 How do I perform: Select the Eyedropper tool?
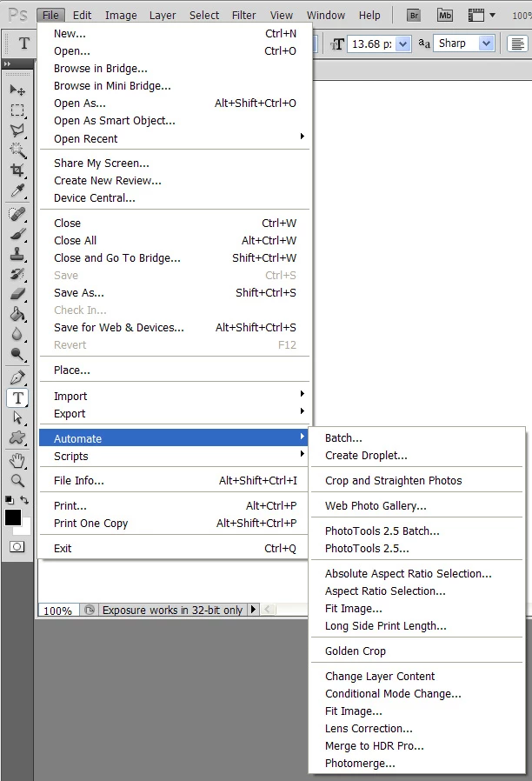(17, 190)
